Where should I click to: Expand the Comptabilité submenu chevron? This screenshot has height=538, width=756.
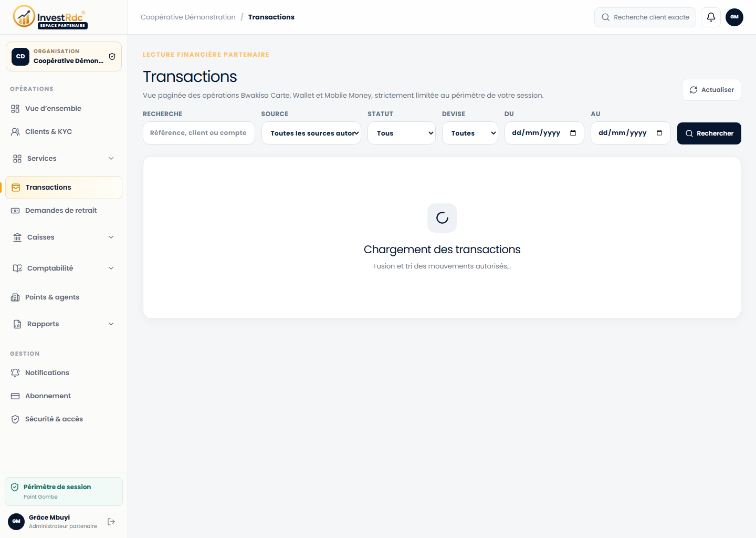111,268
